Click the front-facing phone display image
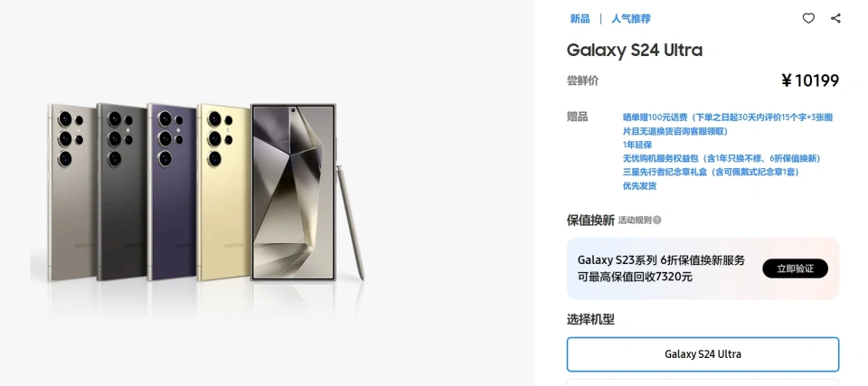Screen dimensions: 868x386 point(294,192)
